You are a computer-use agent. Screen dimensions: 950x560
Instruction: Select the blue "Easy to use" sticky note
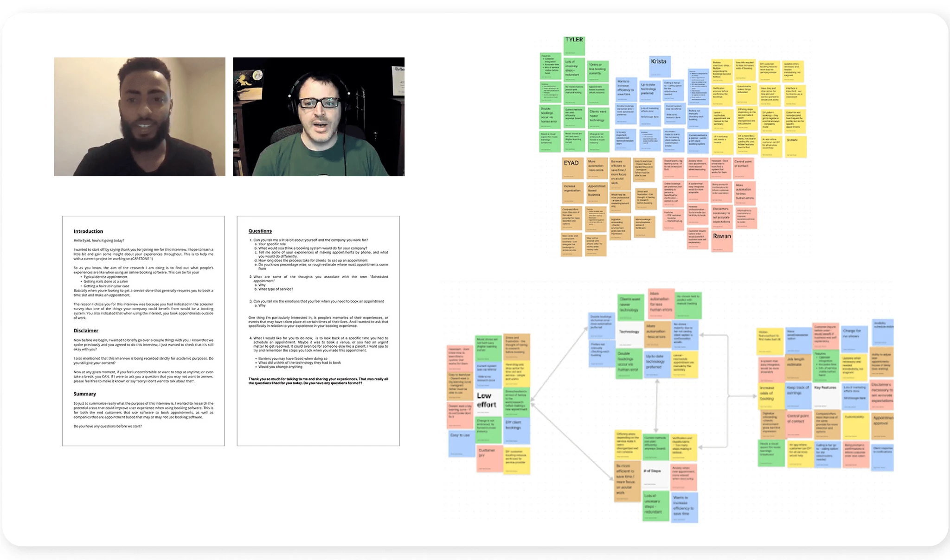click(x=462, y=444)
